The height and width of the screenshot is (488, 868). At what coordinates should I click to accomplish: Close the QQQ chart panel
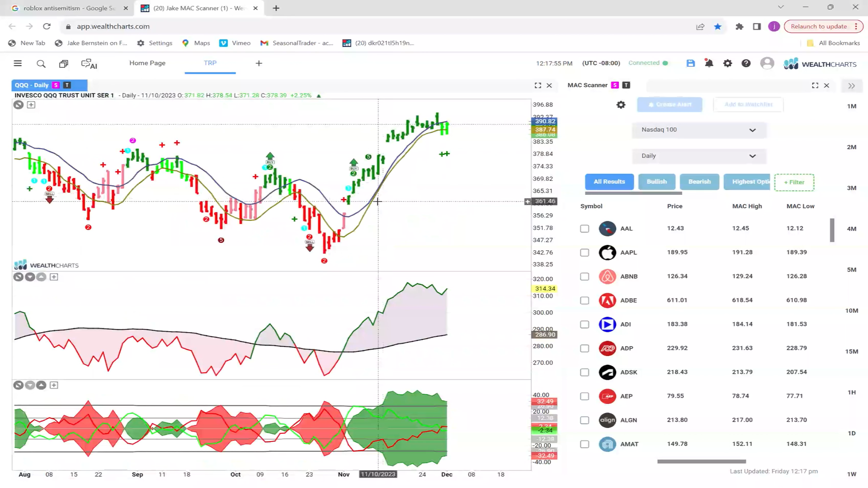pos(549,85)
